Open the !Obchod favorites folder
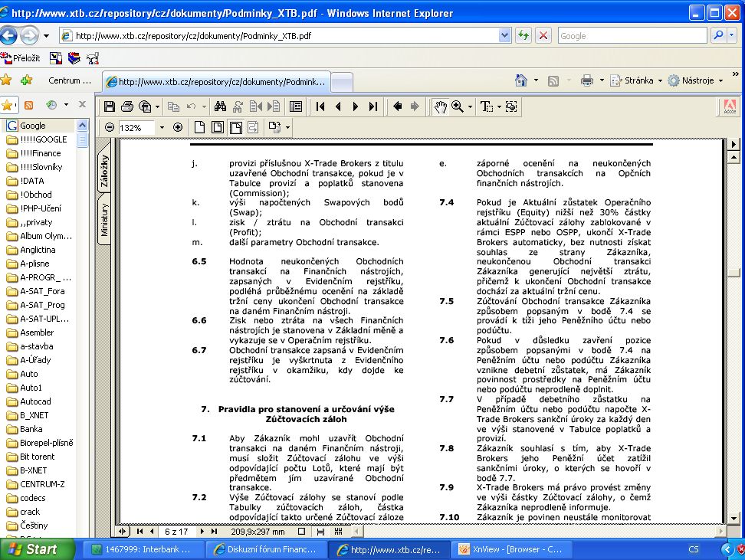 [x=35, y=195]
